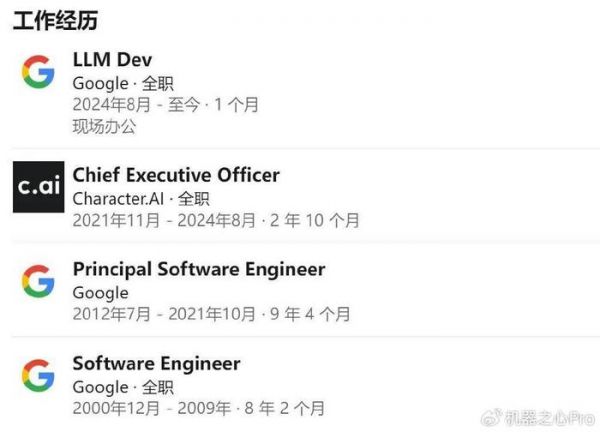Click the bottom Software Engineer job title

[156, 364]
